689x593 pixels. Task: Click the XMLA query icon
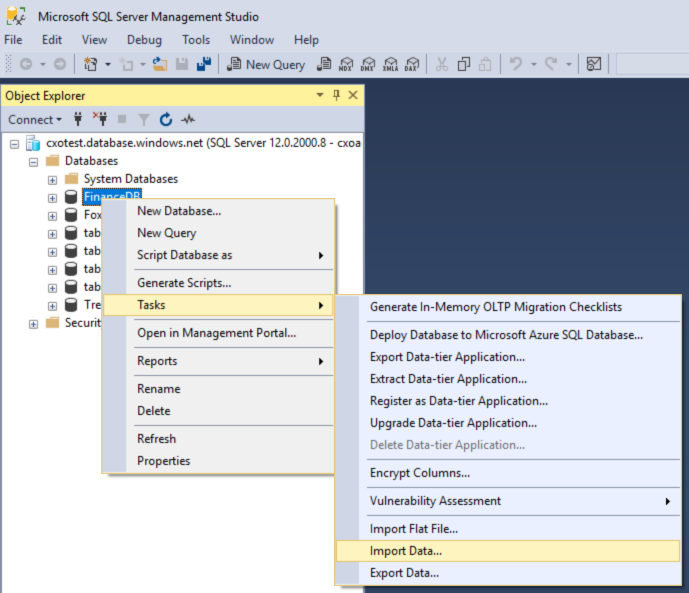click(390, 65)
